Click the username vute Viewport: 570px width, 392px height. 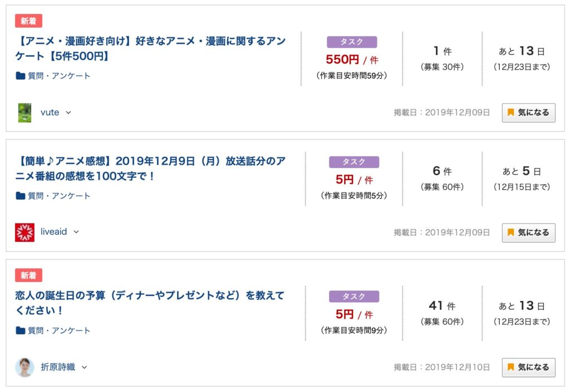(50, 112)
